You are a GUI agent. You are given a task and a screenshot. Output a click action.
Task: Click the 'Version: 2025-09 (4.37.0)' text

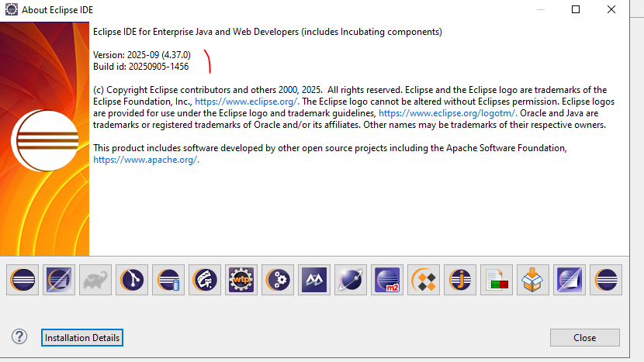[x=142, y=55]
